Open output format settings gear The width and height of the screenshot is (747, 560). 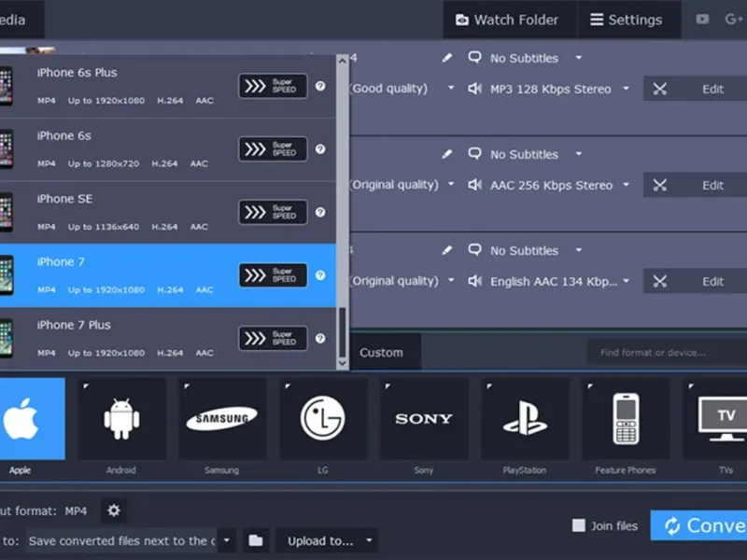(x=114, y=511)
